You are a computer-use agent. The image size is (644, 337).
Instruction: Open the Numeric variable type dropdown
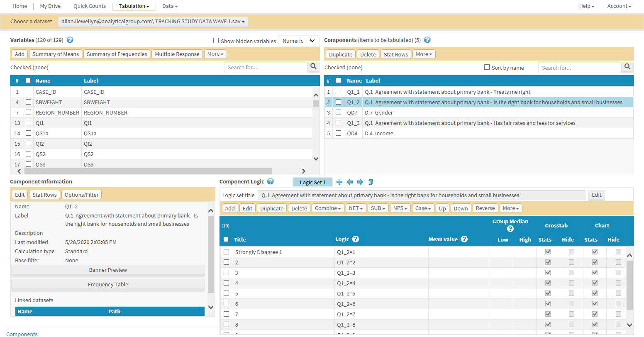click(x=298, y=41)
